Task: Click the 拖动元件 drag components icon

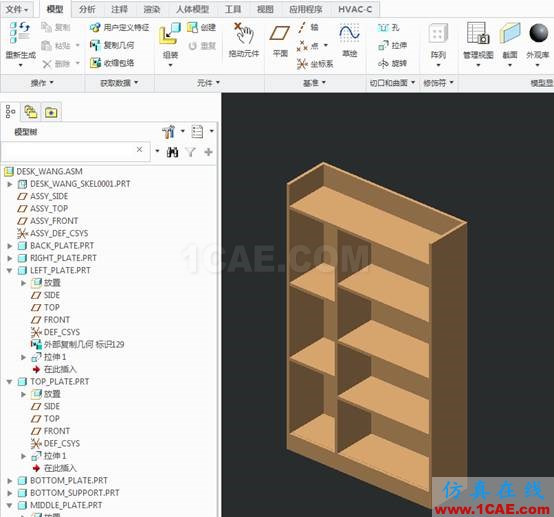Action: pyautogui.click(x=243, y=34)
